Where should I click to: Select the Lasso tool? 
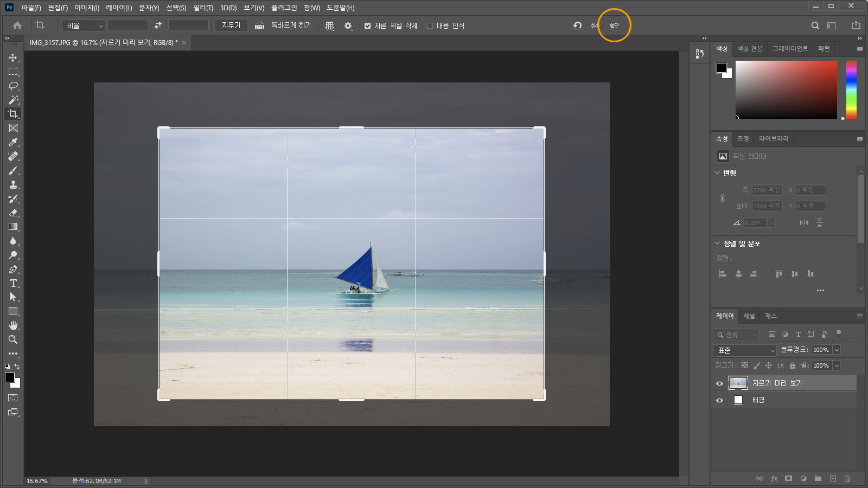[13, 86]
